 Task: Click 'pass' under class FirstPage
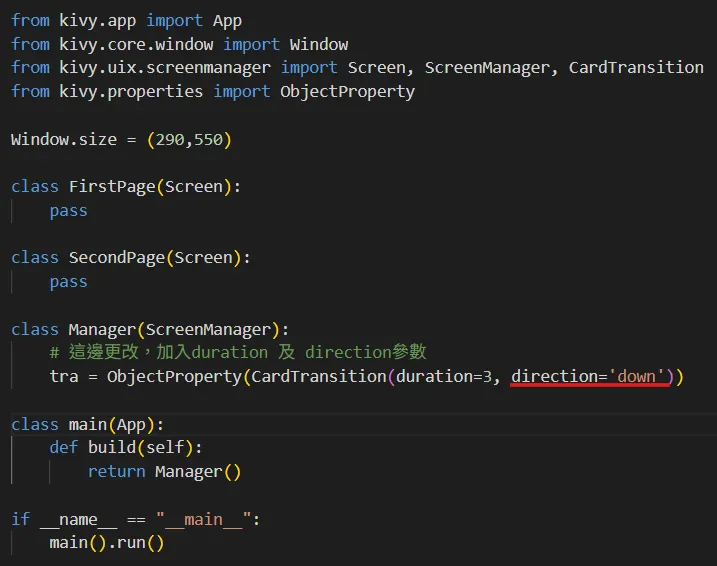coord(69,211)
